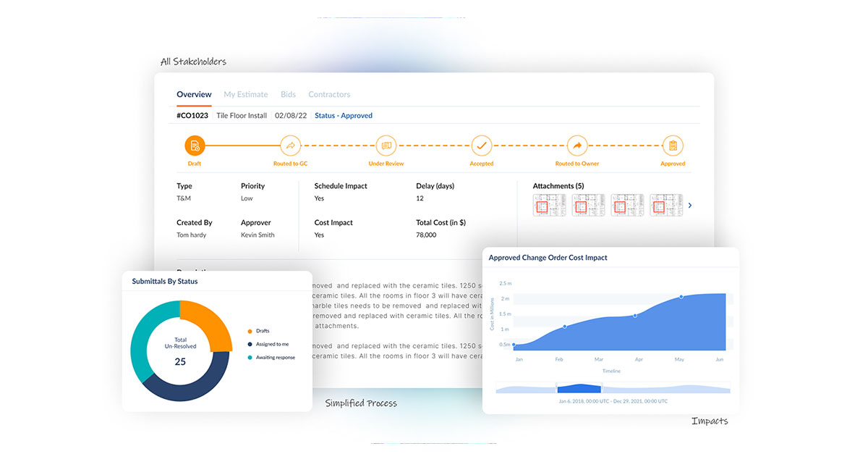Click the Tile Floor Install title

242,115
